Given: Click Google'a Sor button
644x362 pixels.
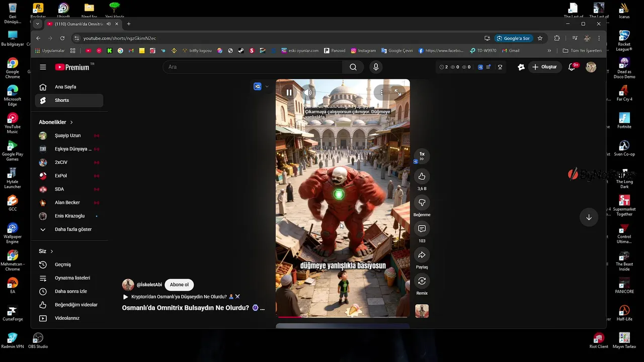Looking at the screenshot, I should [x=513, y=38].
